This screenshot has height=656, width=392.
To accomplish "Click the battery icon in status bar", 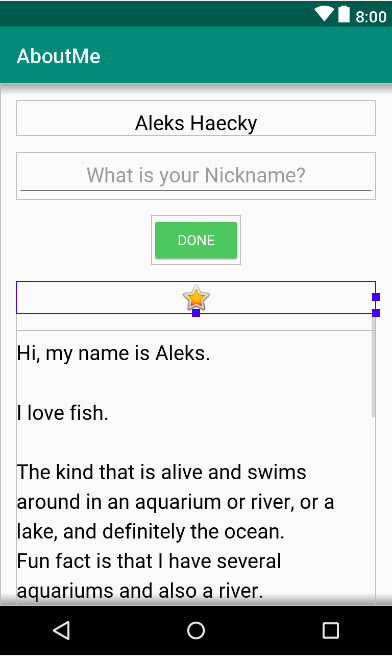I will point(344,14).
